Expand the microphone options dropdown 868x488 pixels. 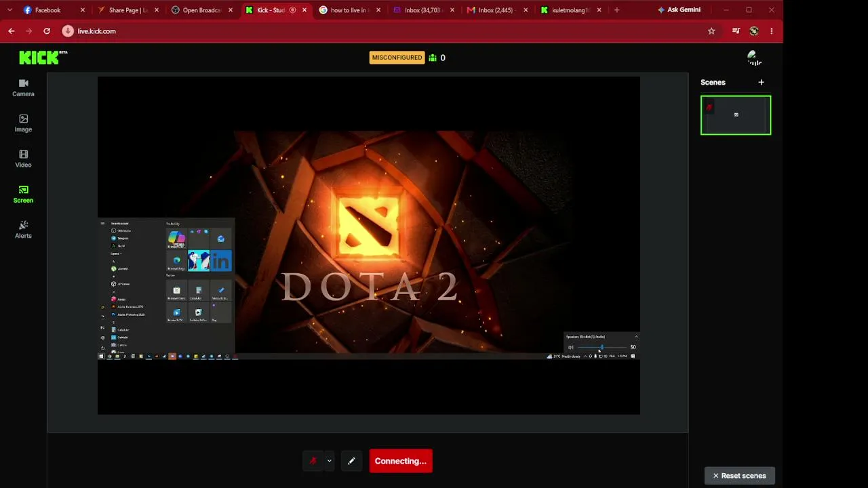(x=329, y=461)
